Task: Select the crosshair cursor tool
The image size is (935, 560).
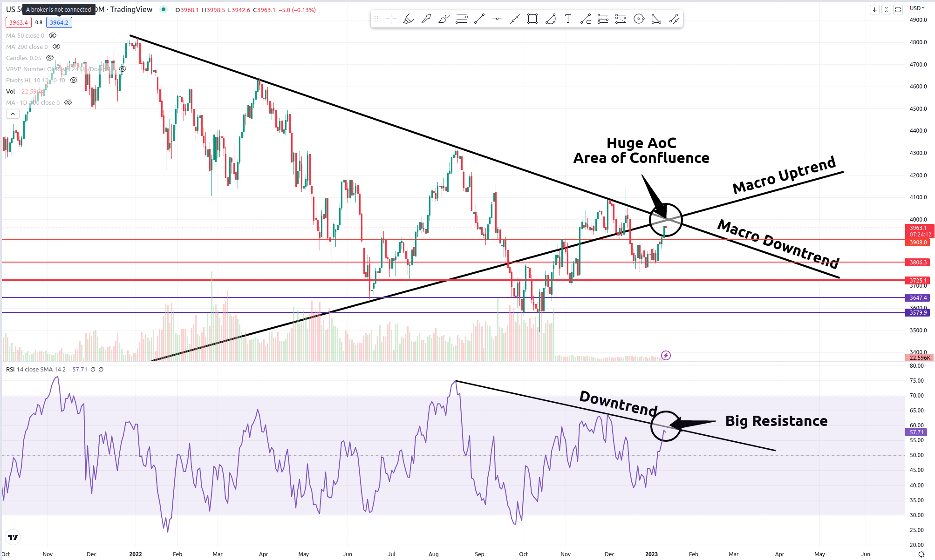Action: click(x=391, y=19)
